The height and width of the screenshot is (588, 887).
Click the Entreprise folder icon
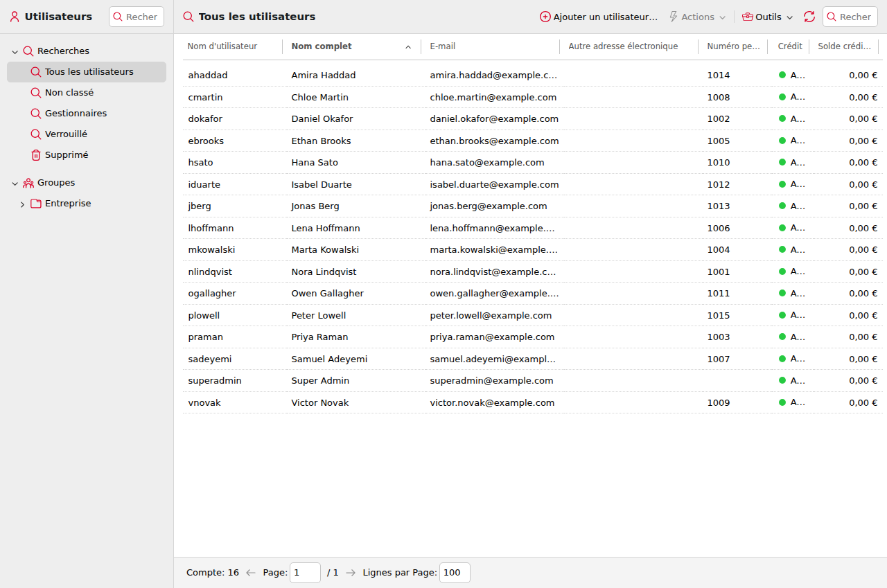click(x=36, y=204)
